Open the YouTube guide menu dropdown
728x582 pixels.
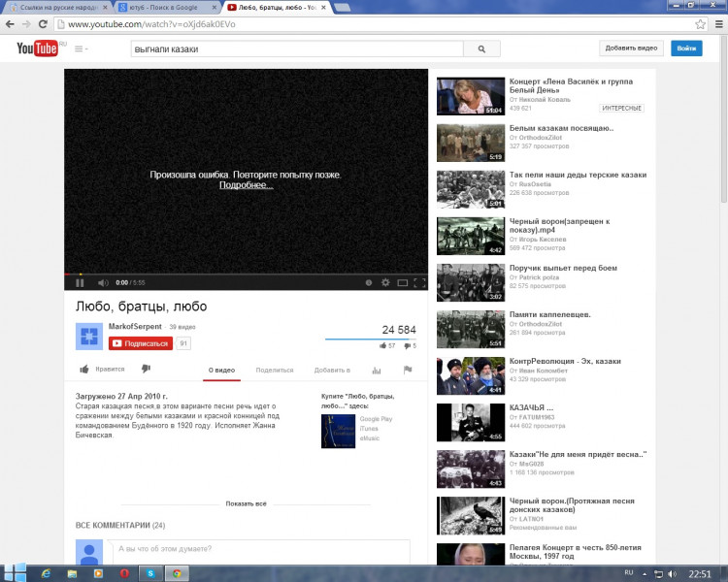[81, 48]
